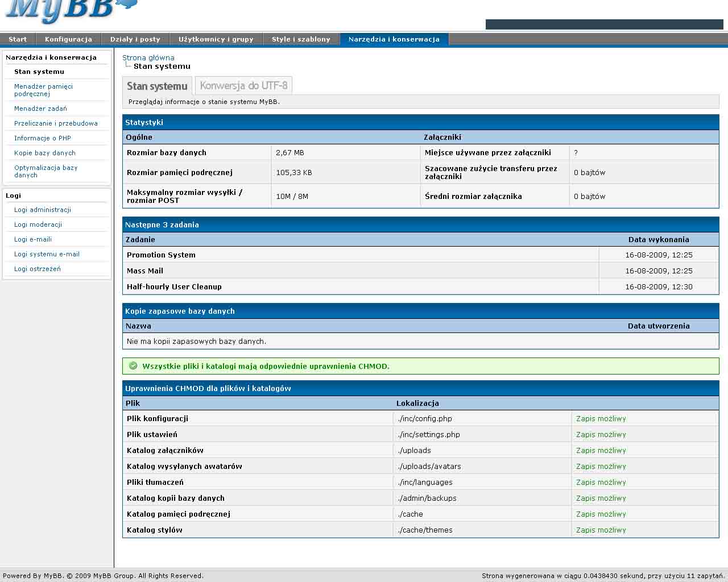This screenshot has width=728, height=582.
Task: Open Logi administracji
Action: (43, 210)
